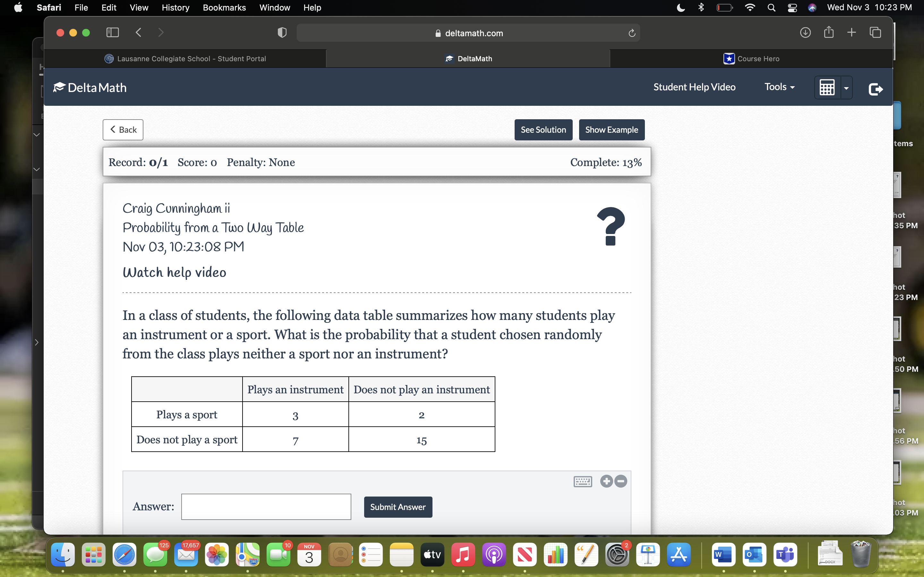Image resolution: width=924 pixels, height=577 pixels.
Task: Click the privacy shield icon
Action: pos(282,33)
